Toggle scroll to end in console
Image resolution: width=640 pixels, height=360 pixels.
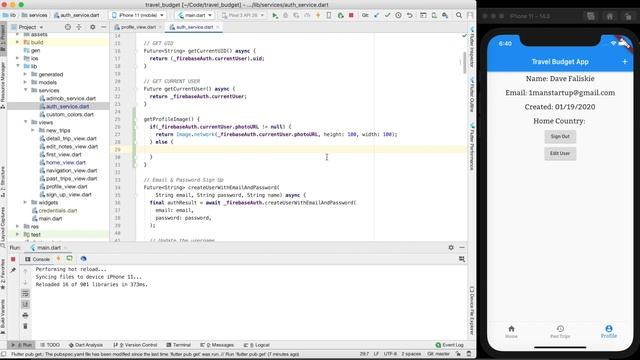[x=25, y=304]
